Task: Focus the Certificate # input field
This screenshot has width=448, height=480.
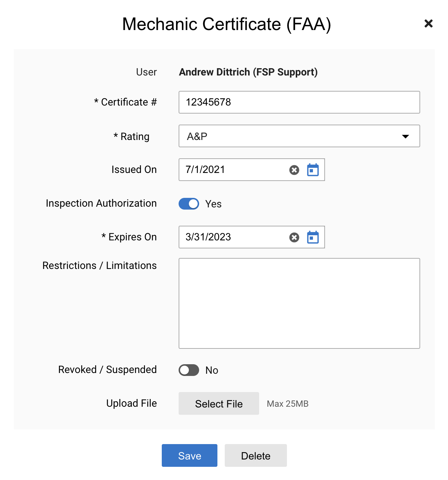Action: [x=299, y=102]
